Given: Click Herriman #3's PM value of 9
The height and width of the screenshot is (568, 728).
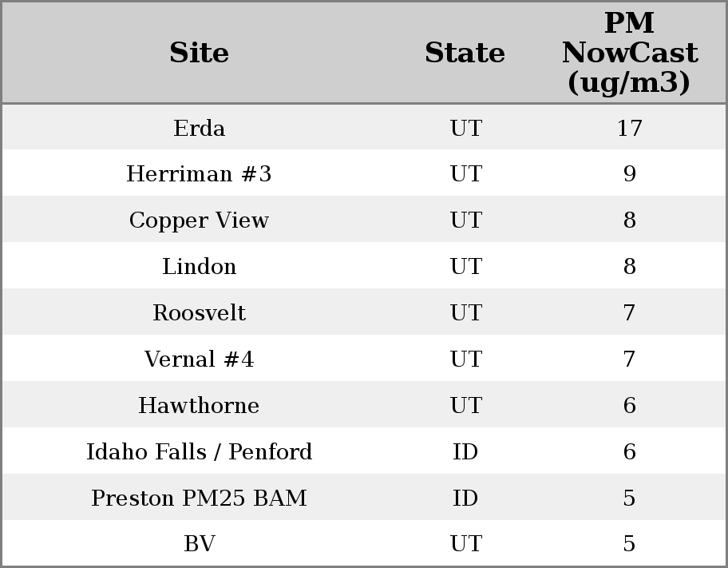Looking at the screenshot, I should click(629, 174).
